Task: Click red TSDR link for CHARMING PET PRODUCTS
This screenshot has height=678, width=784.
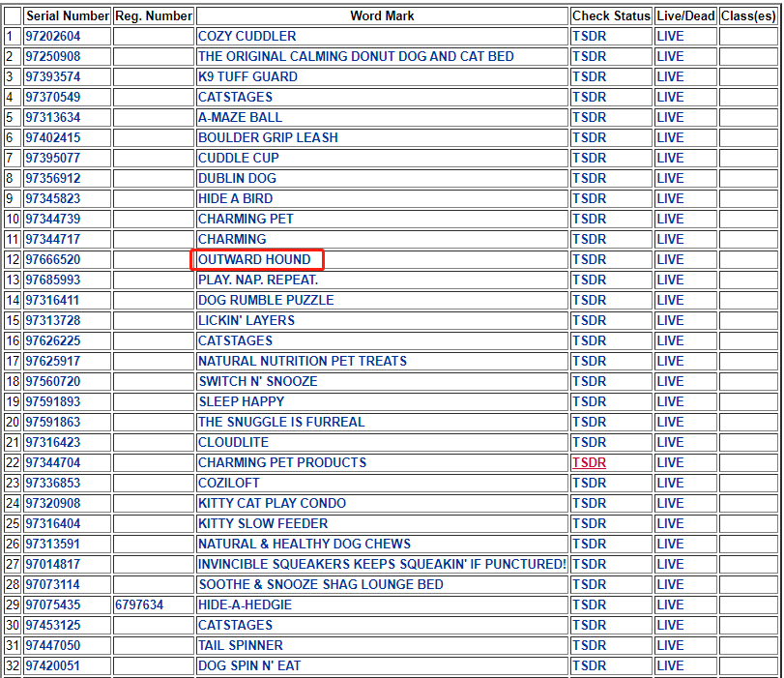Action: click(589, 463)
